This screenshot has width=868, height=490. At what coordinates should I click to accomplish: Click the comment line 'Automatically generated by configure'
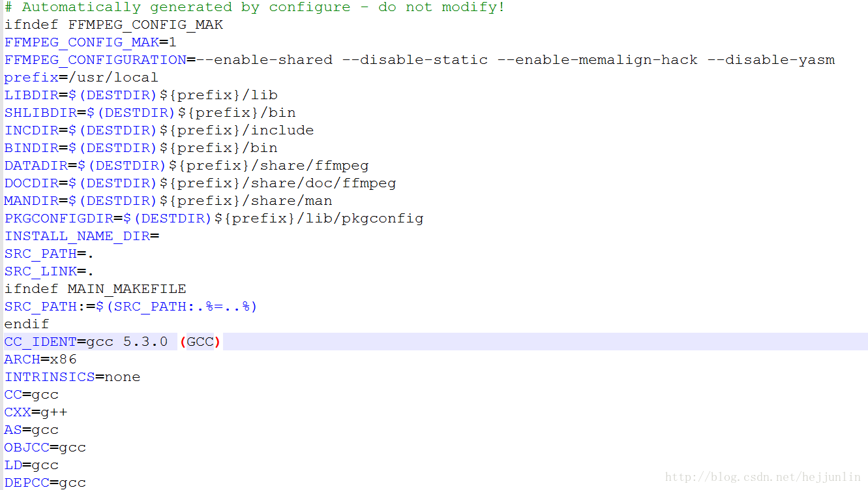[255, 7]
